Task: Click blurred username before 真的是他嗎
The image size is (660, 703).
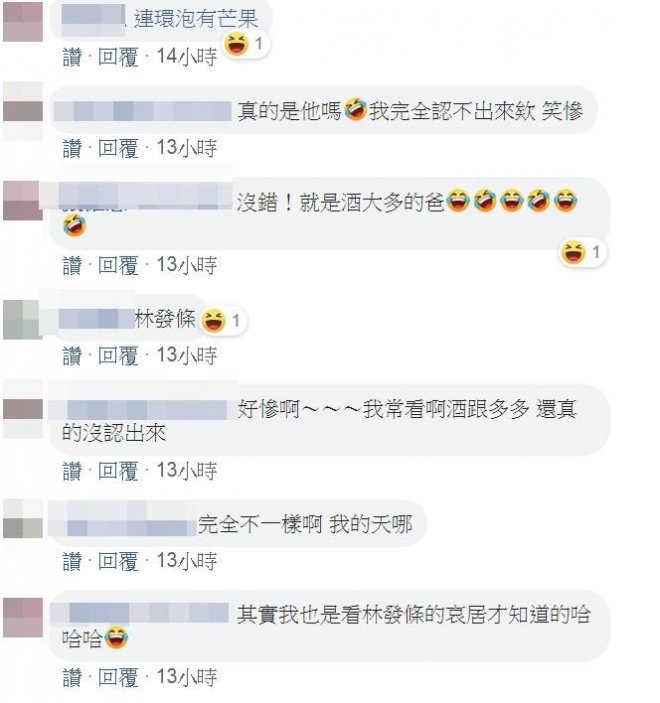Action: pyautogui.click(x=143, y=111)
